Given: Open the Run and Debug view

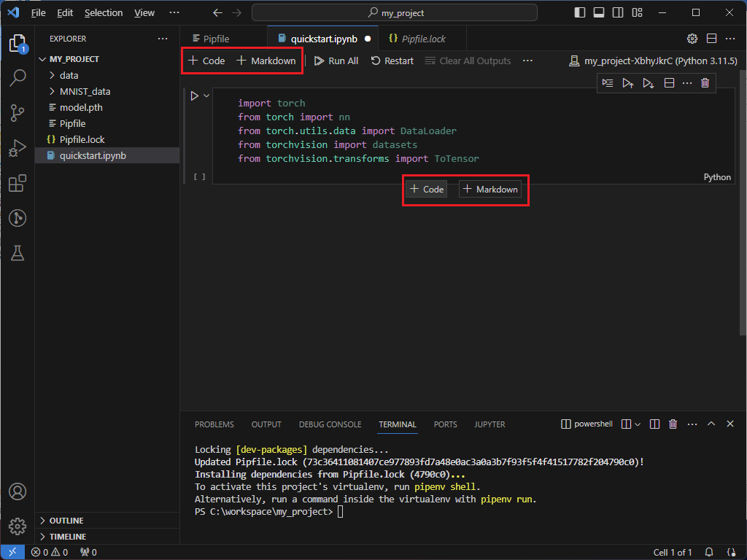Looking at the screenshot, I should [x=18, y=148].
